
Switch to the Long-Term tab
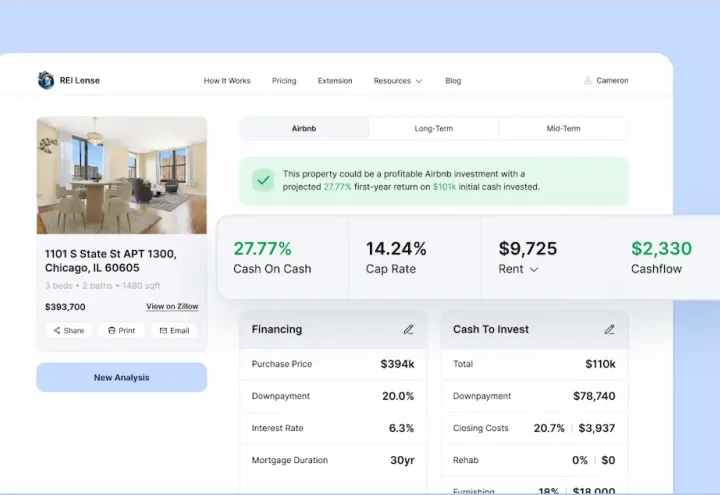433,129
